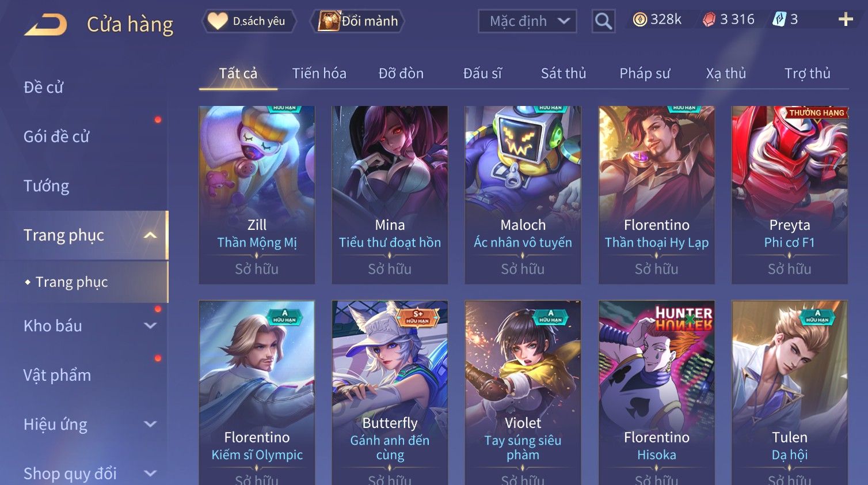Open the Butterfly Gánh anh đến cùng card

[x=390, y=392]
